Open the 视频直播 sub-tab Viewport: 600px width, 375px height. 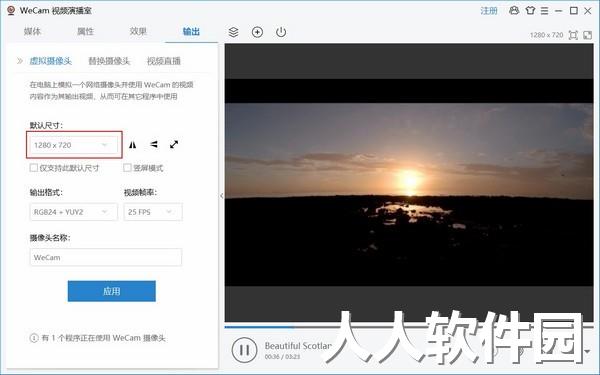pyautogui.click(x=164, y=61)
